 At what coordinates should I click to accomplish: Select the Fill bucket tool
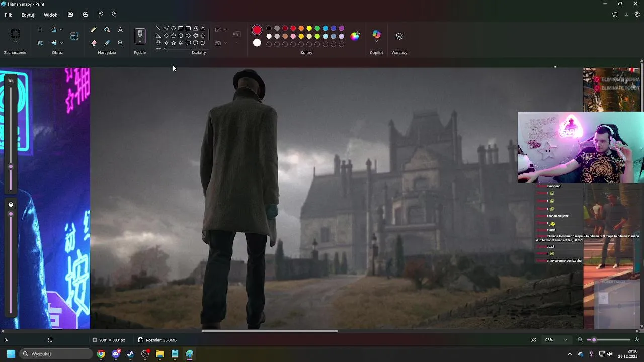107,30
